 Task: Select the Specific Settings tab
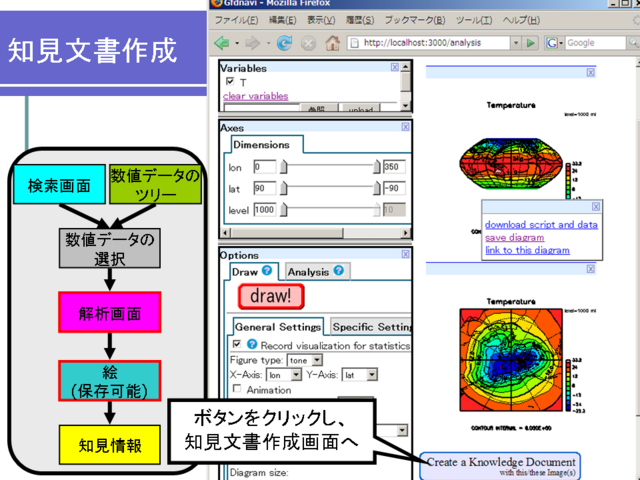[371, 327]
